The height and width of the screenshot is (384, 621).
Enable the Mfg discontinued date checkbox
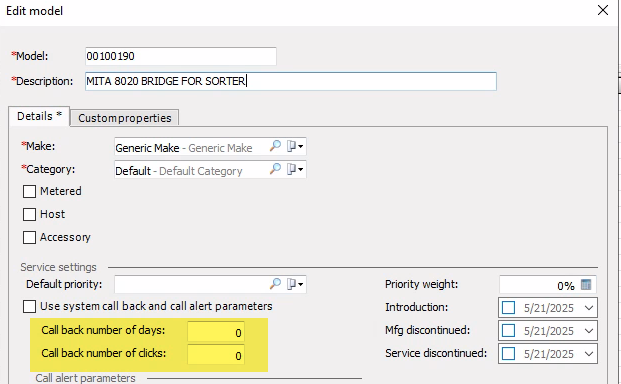[508, 331]
